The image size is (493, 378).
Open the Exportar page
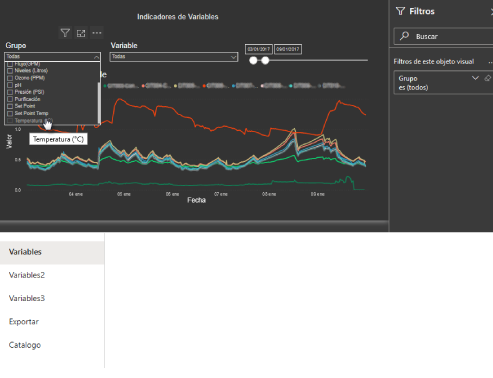[24, 322]
